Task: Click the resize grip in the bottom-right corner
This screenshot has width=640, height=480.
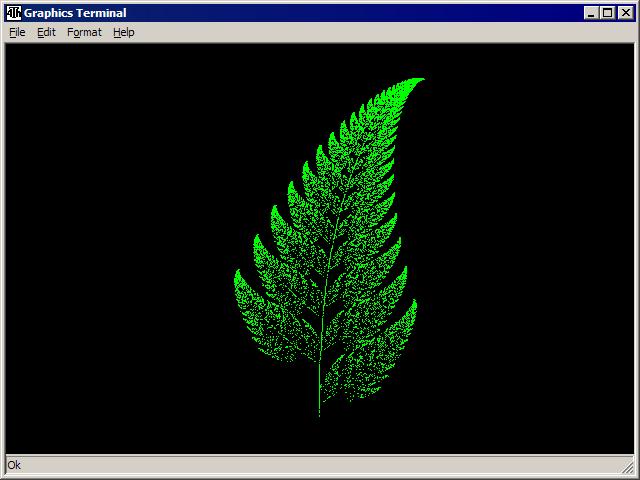Action: [x=629, y=468]
